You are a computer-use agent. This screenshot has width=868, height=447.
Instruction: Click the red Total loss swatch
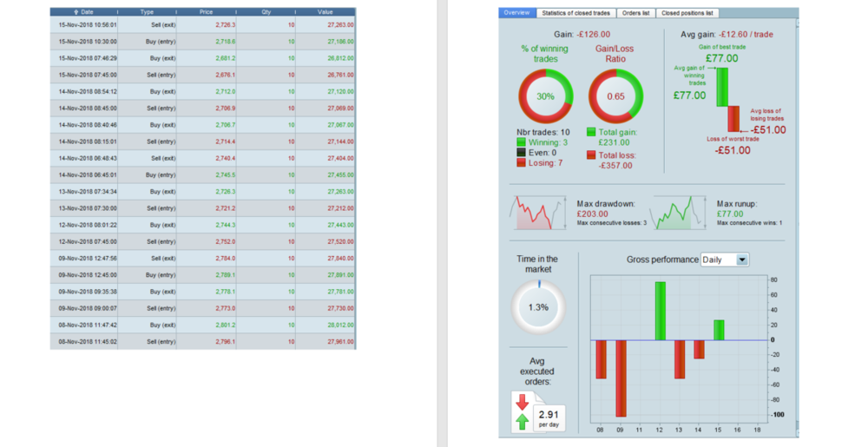[591, 155]
